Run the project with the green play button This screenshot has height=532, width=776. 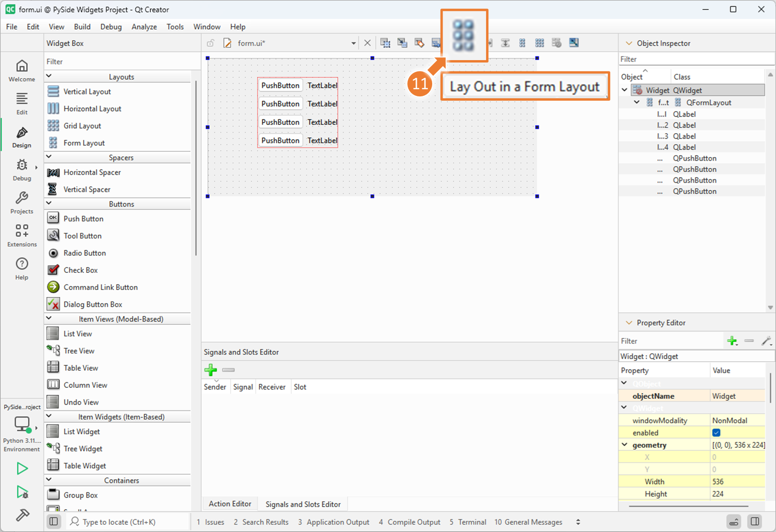pyautogui.click(x=22, y=469)
